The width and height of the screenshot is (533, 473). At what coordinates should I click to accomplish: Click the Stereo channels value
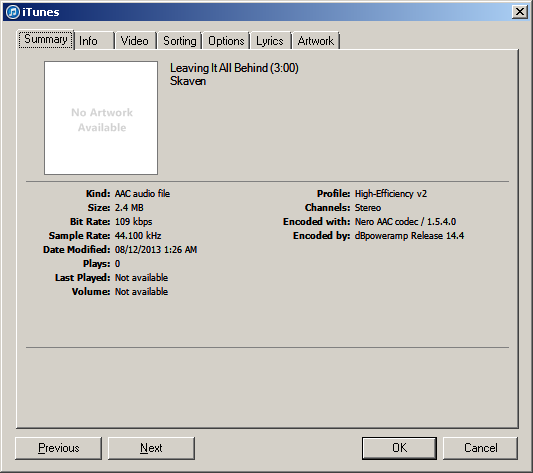[368, 207]
